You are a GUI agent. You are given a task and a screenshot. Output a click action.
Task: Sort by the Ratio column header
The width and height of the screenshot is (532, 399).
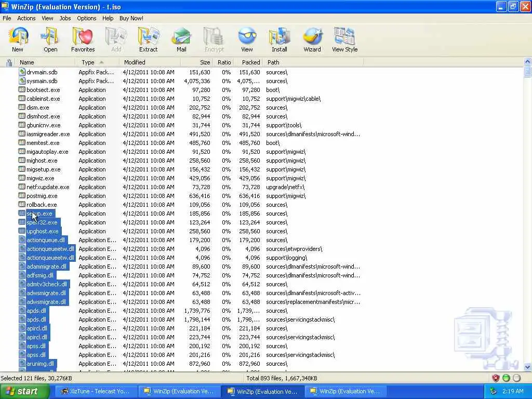tap(223, 62)
